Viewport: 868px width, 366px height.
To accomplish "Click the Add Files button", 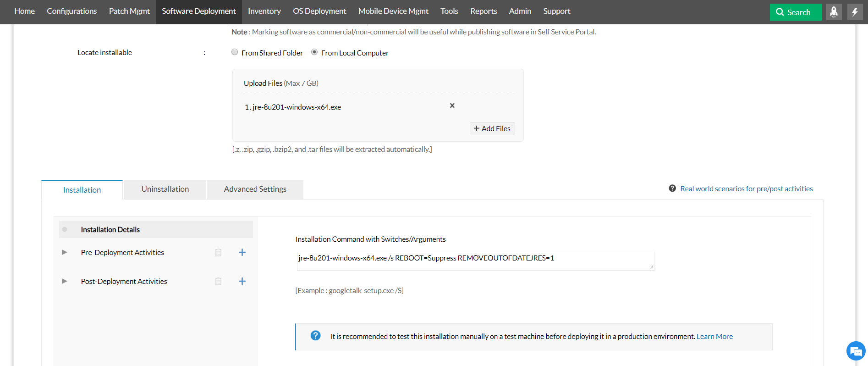I will 492,128.
